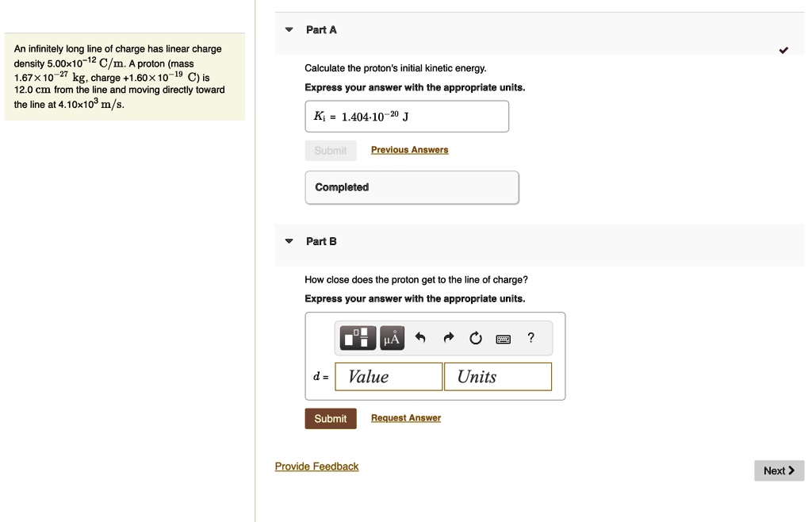
Task: Submit the Part B answer
Action: (x=331, y=418)
